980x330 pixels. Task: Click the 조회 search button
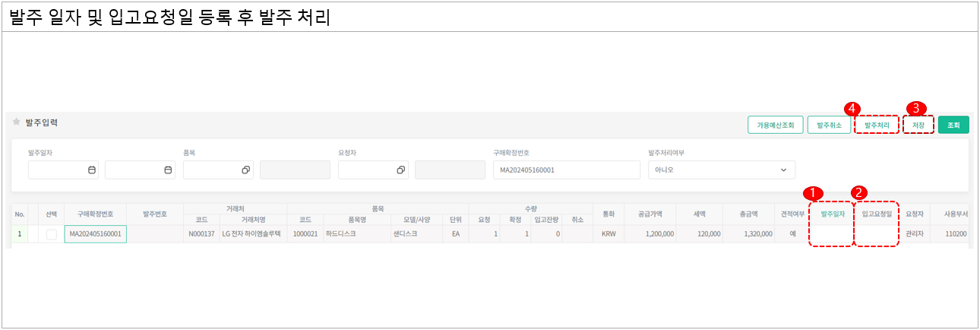[x=953, y=125]
